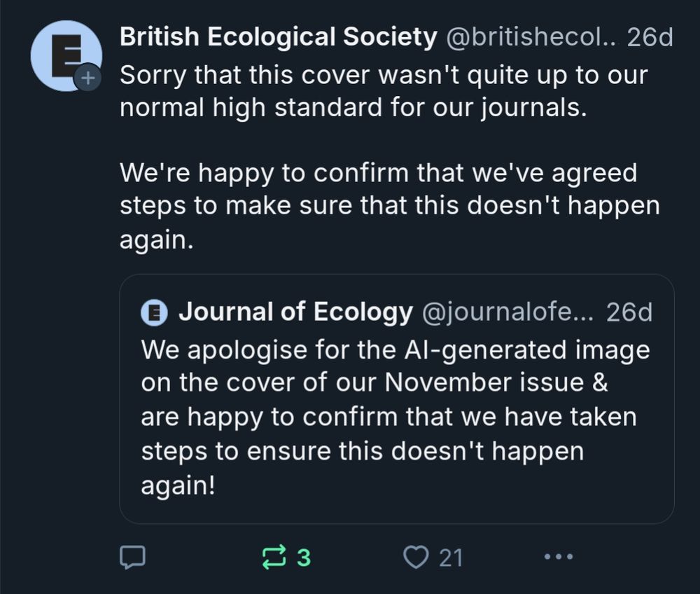Click the British Ecological Society avatar
Viewport: 700px width, 594px height.
tap(63, 55)
